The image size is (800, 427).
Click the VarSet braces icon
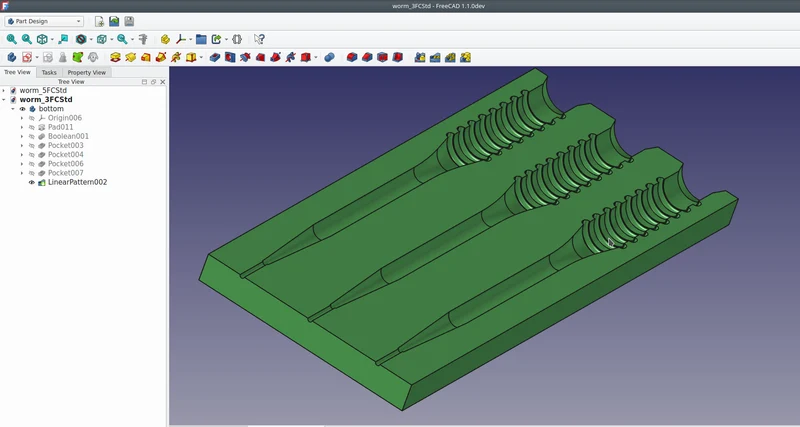pyautogui.click(x=237, y=39)
